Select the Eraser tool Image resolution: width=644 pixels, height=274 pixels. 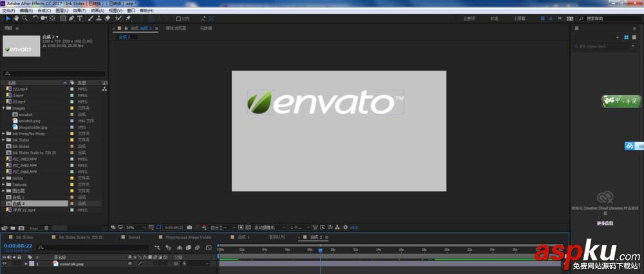coord(108,19)
